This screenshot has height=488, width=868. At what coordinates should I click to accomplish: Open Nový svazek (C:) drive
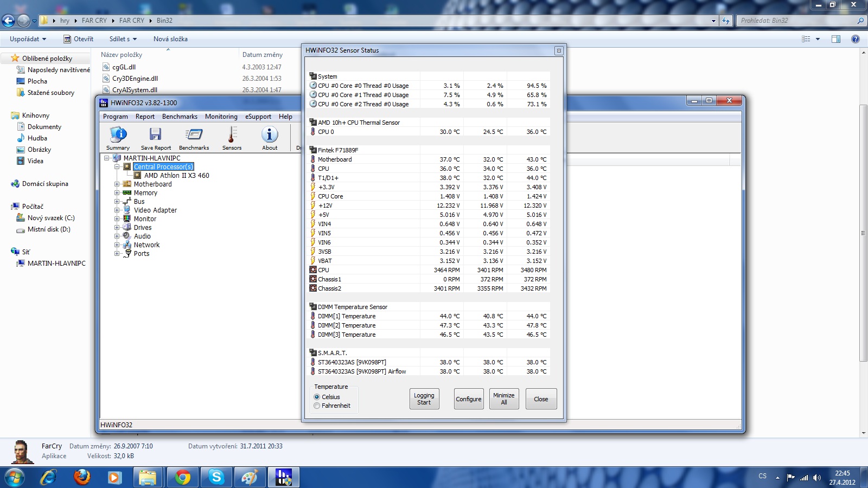pyautogui.click(x=51, y=218)
